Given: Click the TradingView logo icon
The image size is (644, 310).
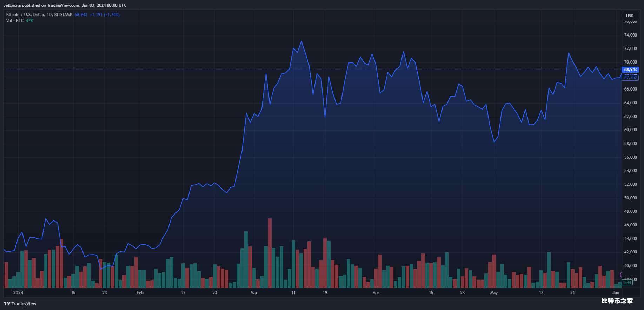Looking at the screenshot, I should (7, 304).
